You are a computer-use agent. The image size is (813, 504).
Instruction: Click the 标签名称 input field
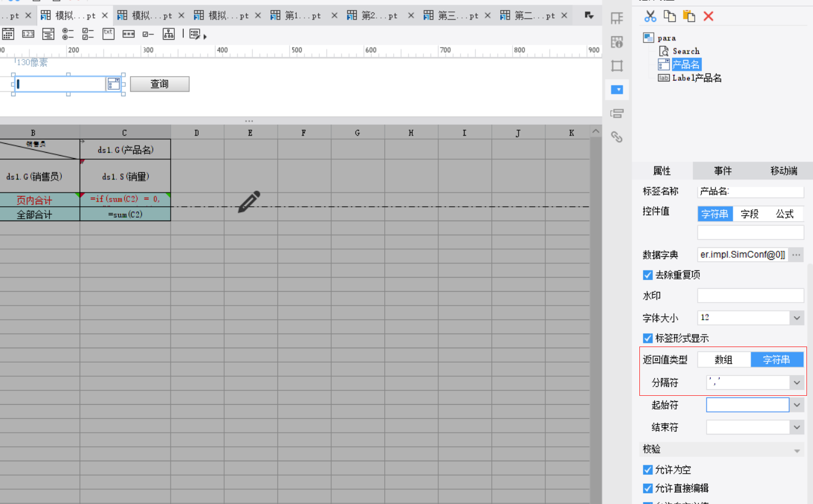tap(751, 191)
